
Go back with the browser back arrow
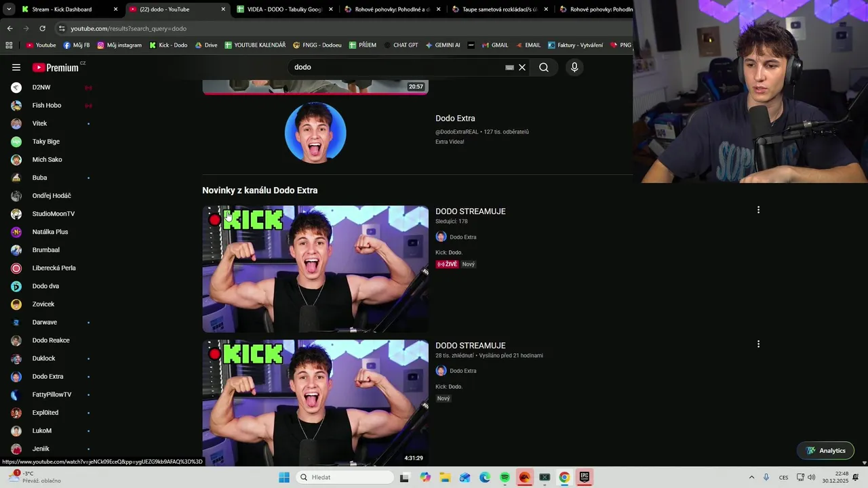tap(9, 28)
